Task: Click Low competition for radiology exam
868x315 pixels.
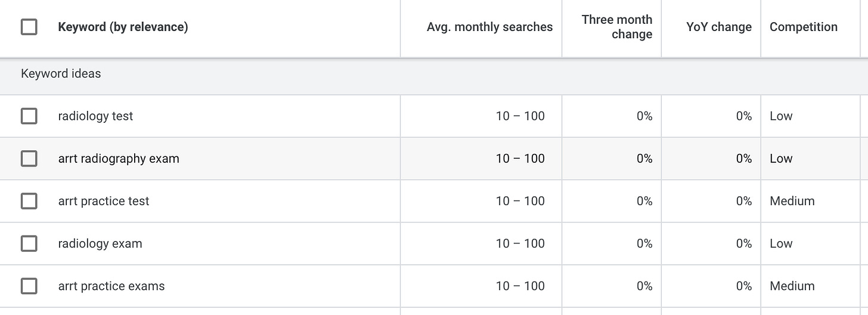Action: coord(781,243)
